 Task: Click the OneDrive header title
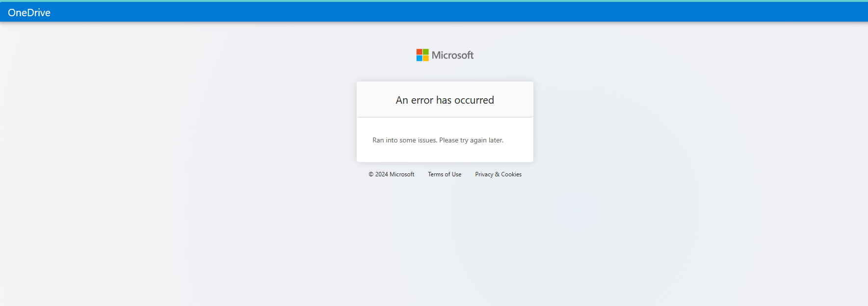(x=29, y=13)
